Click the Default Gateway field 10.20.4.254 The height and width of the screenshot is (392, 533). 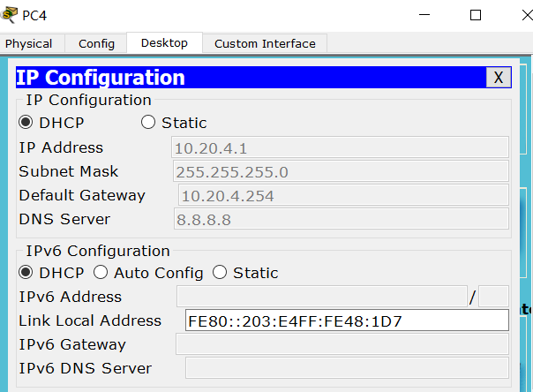[x=343, y=195]
